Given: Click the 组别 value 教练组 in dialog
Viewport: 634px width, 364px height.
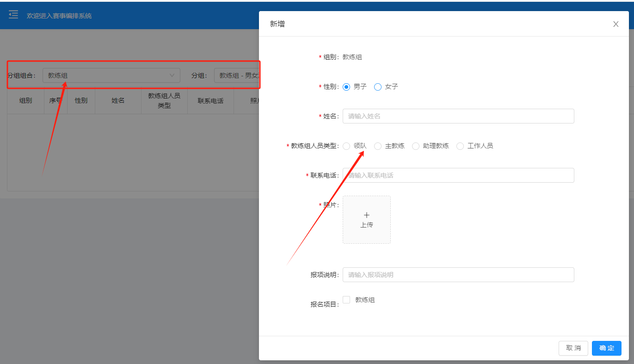Looking at the screenshot, I should coord(352,57).
